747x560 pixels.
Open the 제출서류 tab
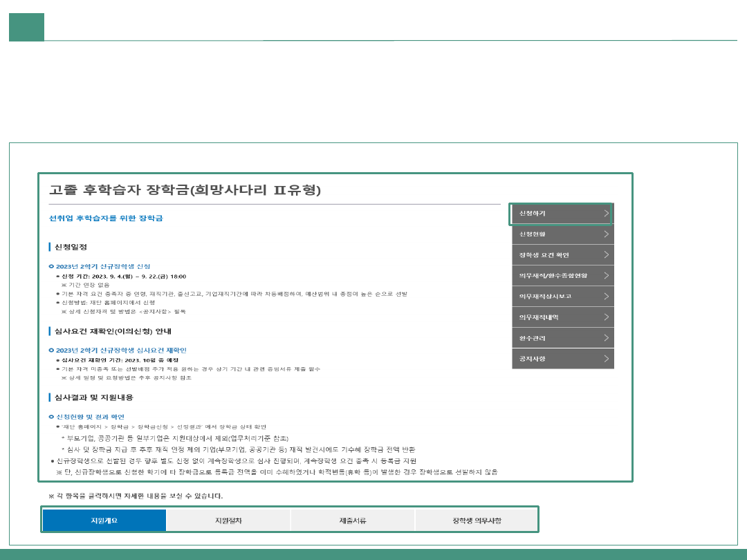(352, 520)
